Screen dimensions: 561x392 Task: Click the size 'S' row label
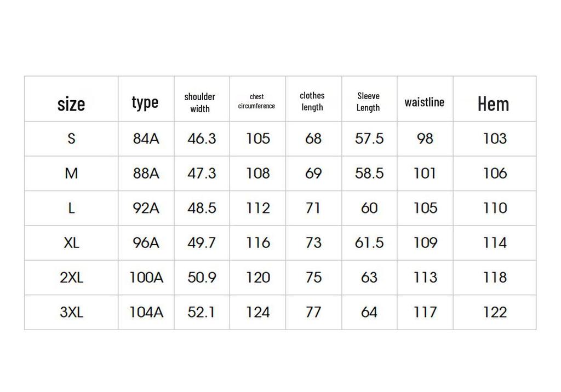coord(72,139)
